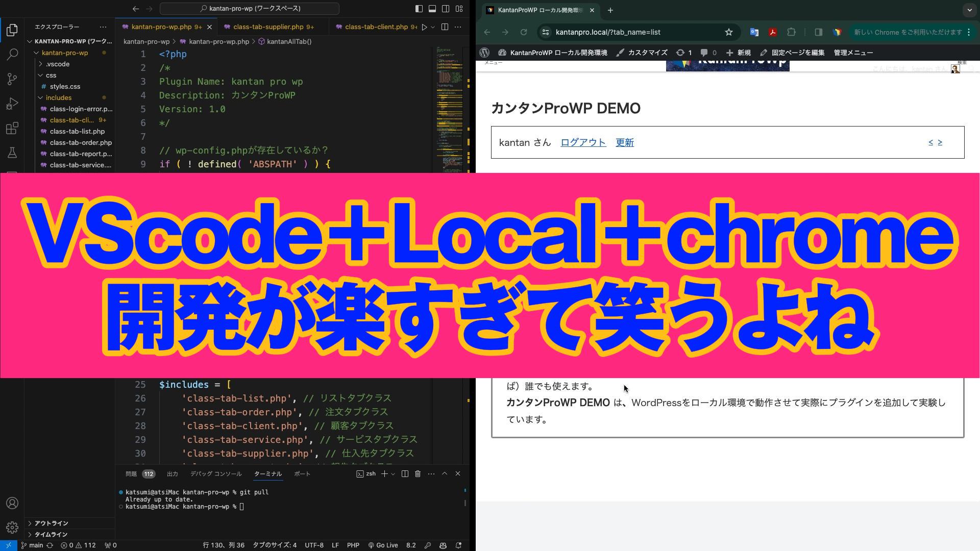The image size is (980, 551).
Task: Open the customize layout button
Action: tap(459, 8)
